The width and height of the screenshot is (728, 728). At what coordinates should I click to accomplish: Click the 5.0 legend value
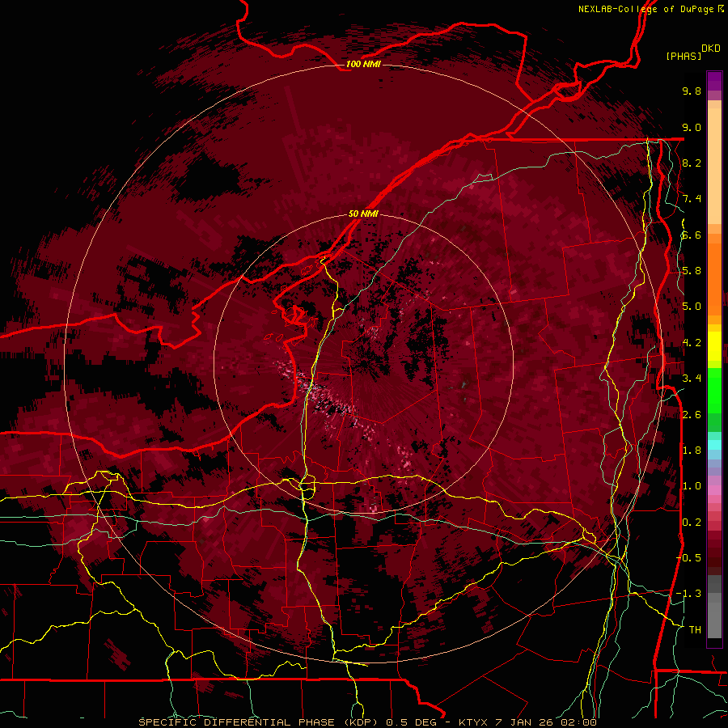point(692,307)
